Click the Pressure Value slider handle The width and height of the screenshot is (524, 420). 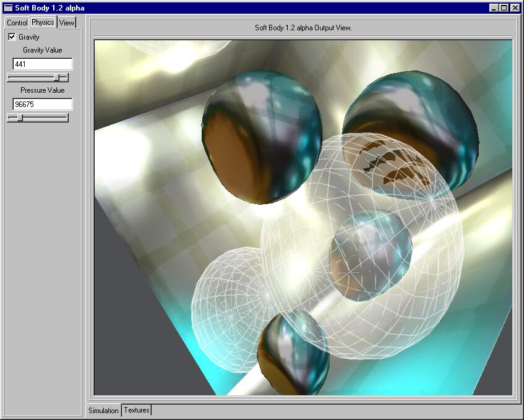point(20,118)
